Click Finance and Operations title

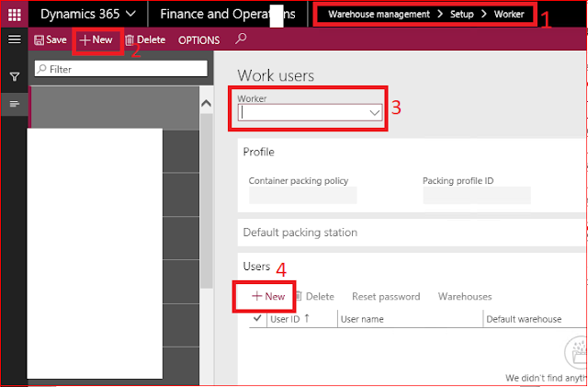pyautogui.click(x=228, y=15)
